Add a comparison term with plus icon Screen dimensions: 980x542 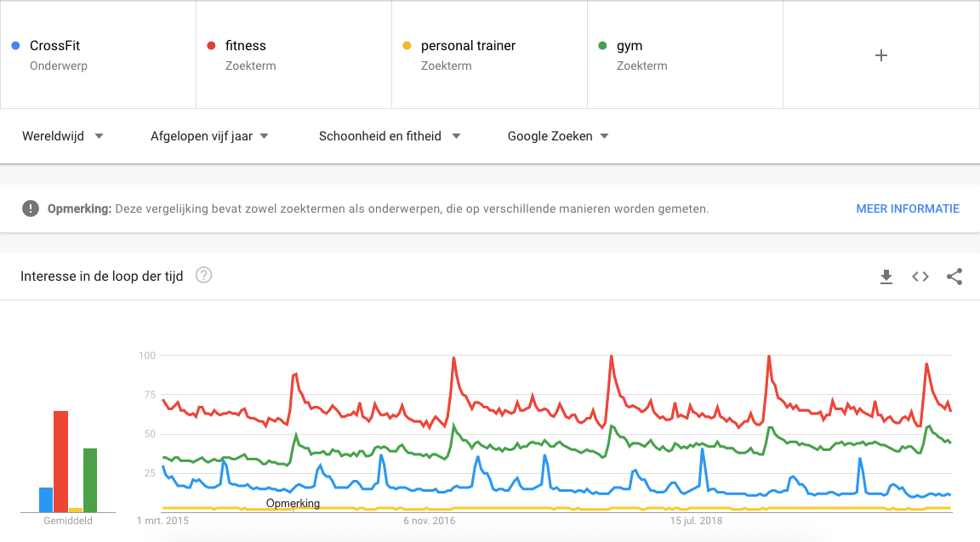pos(881,55)
